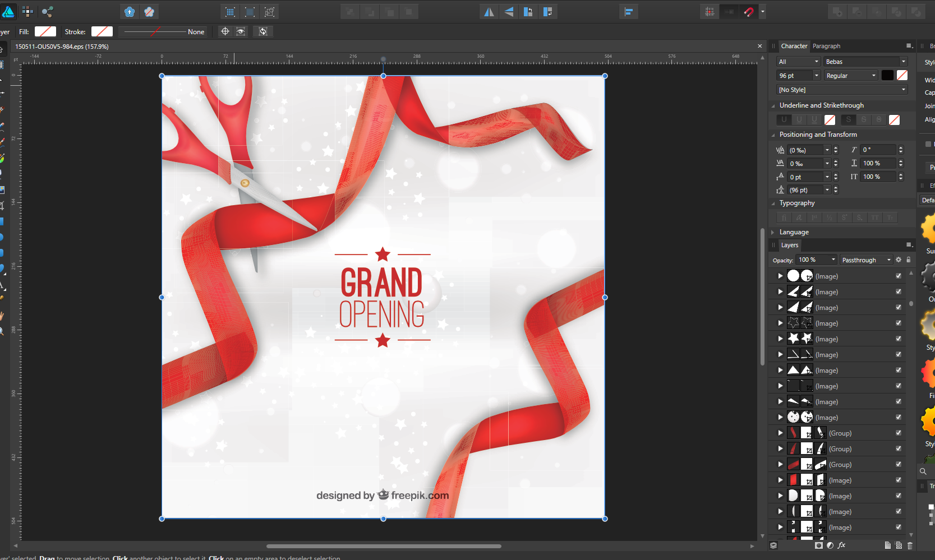The height and width of the screenshot is (560, 935).
Task: Click the snapping magnet icon
Action: (x=748, y=12)
